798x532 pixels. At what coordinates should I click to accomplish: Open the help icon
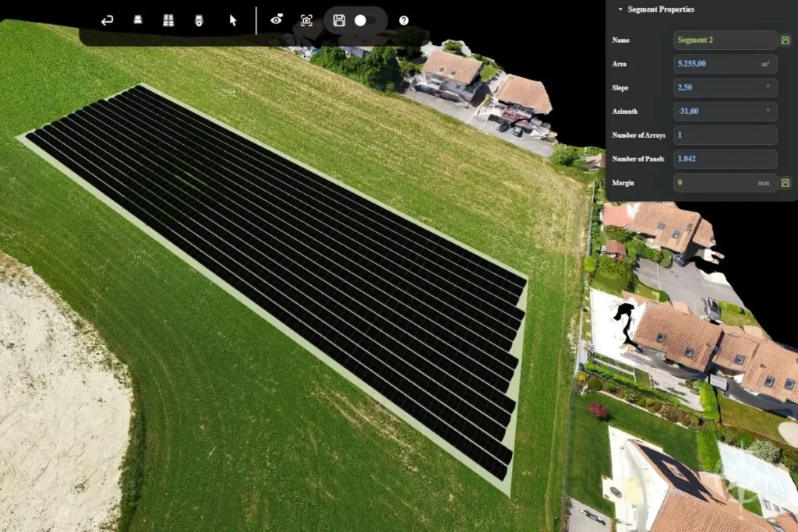(x=404, y=19)
